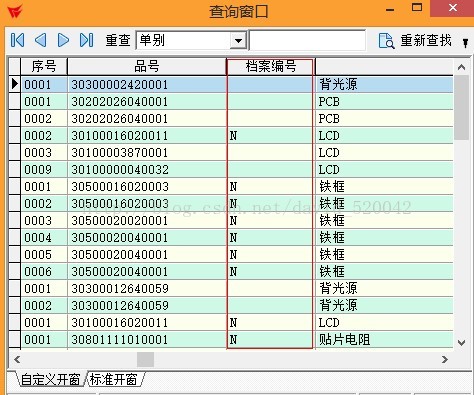
Task: Go to next record arrow
Action: pyautogui.click(x=63, y=40)
